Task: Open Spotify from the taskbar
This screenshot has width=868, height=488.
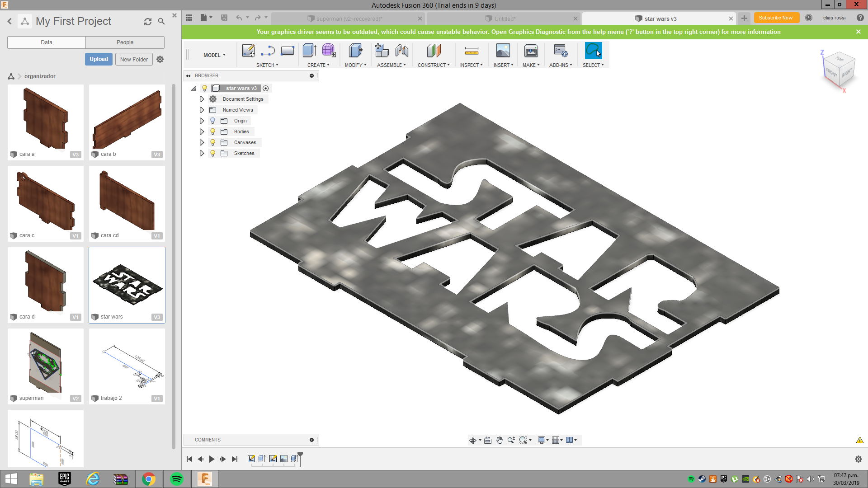Action: pos(176,479)
